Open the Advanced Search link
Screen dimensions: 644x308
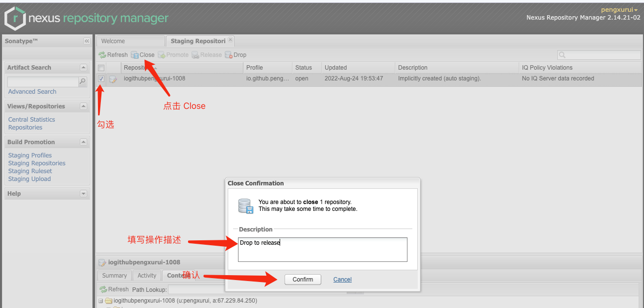pos(32,92)
